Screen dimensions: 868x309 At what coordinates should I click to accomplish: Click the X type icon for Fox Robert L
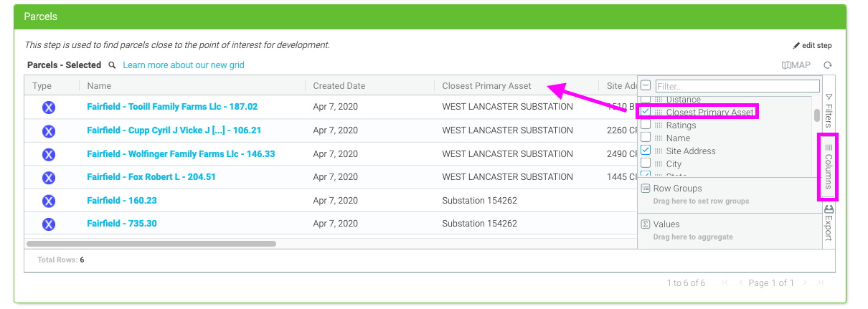pyautogui.click(x=49, y=177)
